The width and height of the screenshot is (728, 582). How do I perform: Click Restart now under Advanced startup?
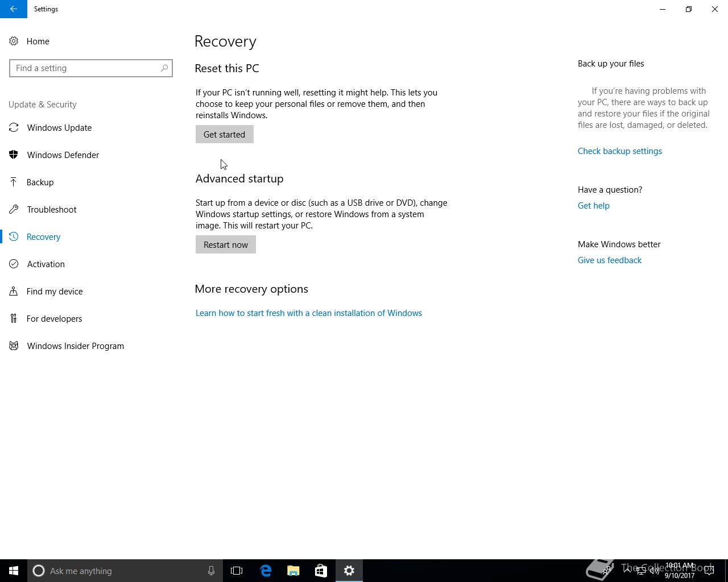point(226,244)
